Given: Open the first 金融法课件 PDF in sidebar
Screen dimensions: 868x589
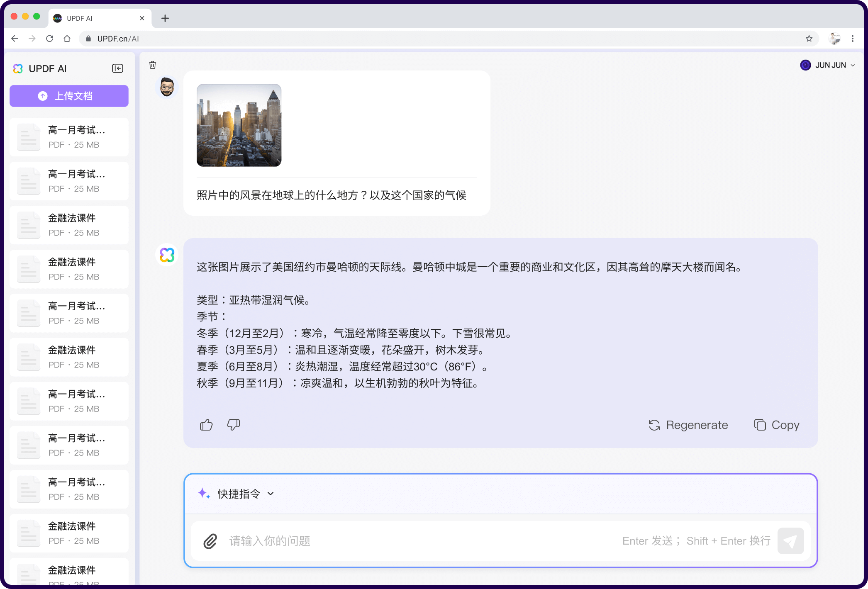Looking at the screenshot, I should [69, 225].
